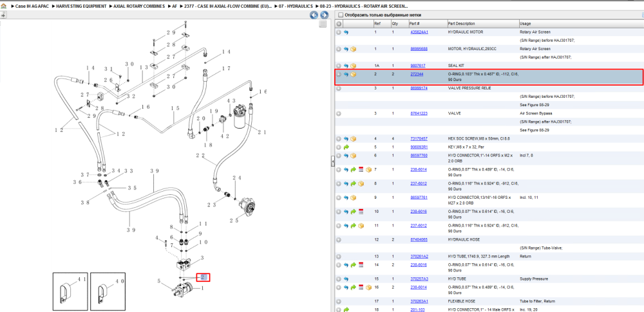Select callout 22 on the diagram

pos(200,156)
